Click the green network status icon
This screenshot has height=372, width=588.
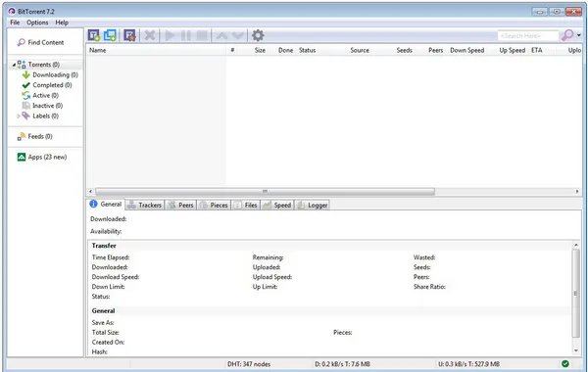tap(565, 363)
